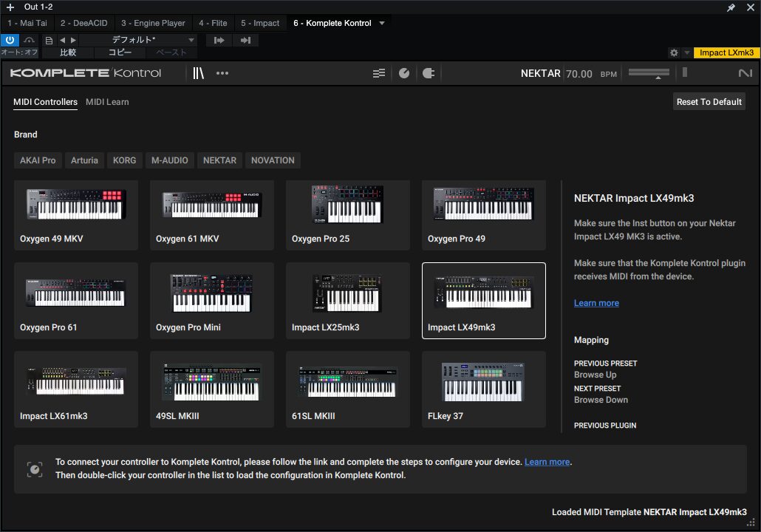761x532 pixels.
Task: Open Learn more link in device details
Action: tap(596, 303)
